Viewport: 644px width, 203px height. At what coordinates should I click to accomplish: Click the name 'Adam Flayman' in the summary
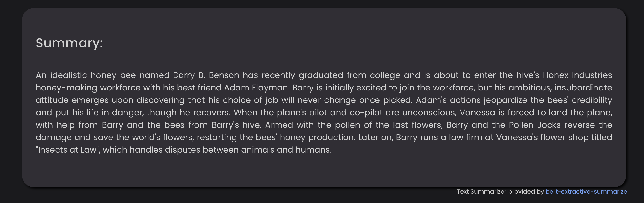[256, 88]
